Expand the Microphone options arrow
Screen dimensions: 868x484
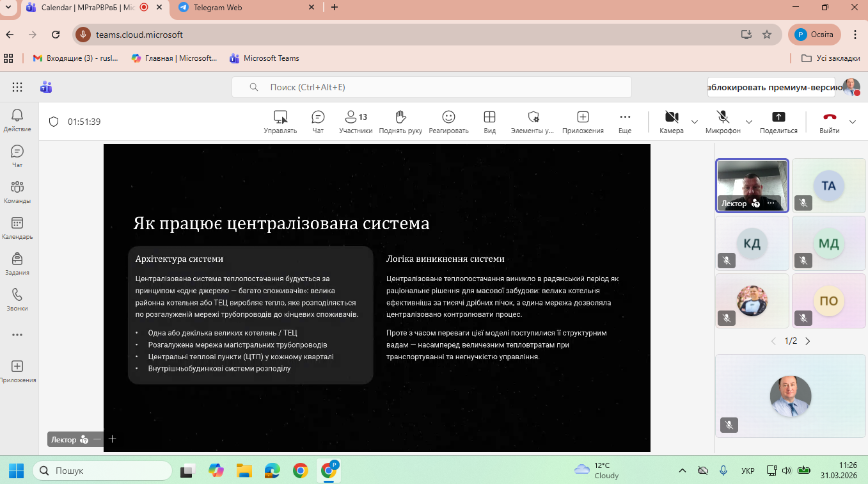(x=749, y=122)
